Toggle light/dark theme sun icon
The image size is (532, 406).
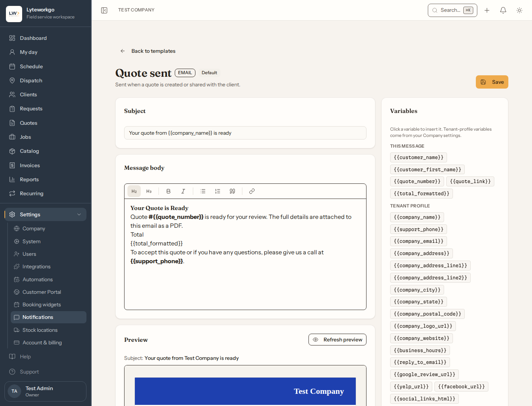519,10
